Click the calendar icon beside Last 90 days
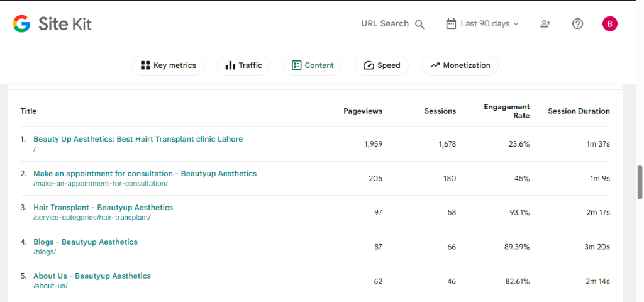The height and width of the screenshot is (302, 644). (x=451, y=24)
